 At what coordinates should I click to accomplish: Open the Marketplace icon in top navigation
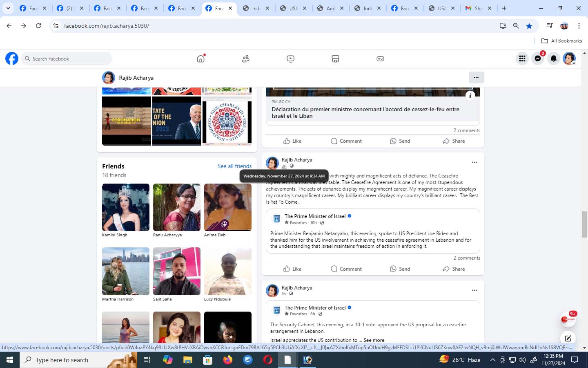[335, 58]
